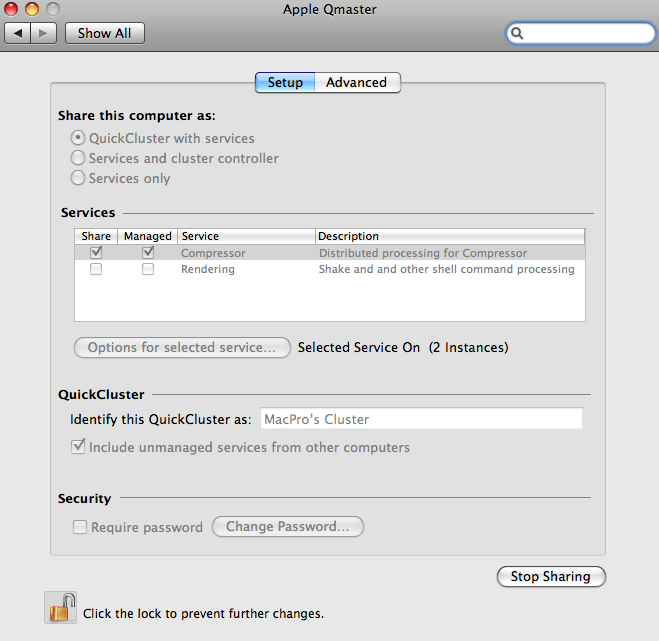Viewport: 659px width, 641px height.
Task: Click the QuickCluster name text field
Action: click(421, 419)
